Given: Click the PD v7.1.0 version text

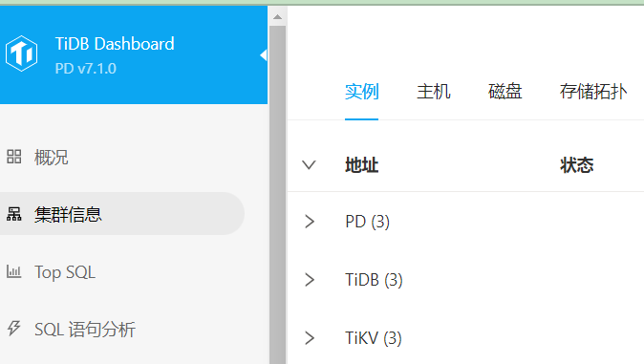Looking at the screenshot, I should pos(85,68).
